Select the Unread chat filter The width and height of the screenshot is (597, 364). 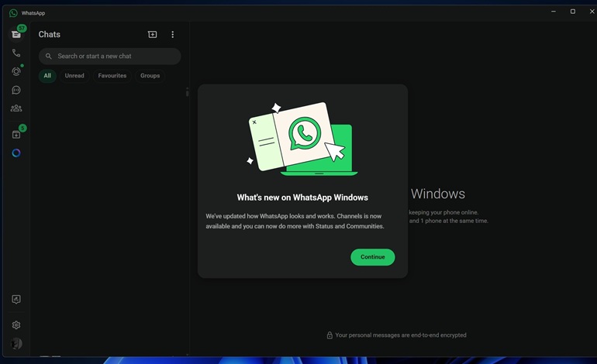coord(74,76)
